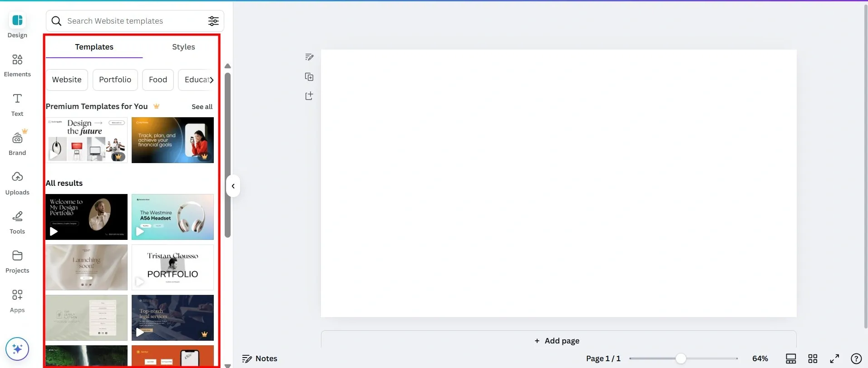Open the Launching soon template
The image size is (868, 368).
[x=86, y=267]
